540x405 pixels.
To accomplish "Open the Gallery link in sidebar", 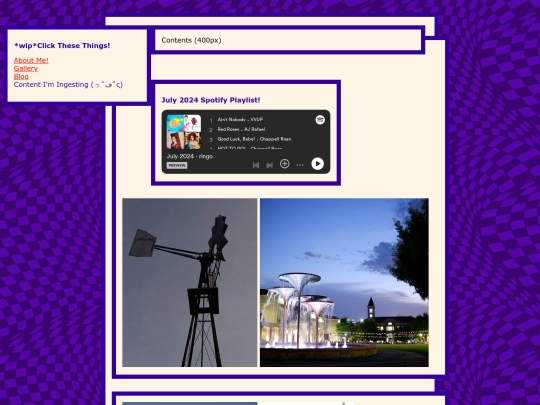I will (26, 68).
